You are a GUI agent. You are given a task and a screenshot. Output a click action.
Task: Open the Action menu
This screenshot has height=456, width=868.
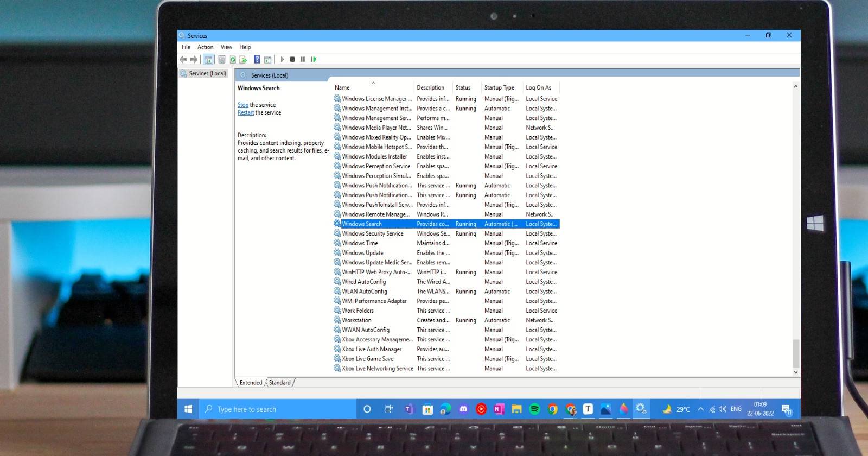click(205, 47)
